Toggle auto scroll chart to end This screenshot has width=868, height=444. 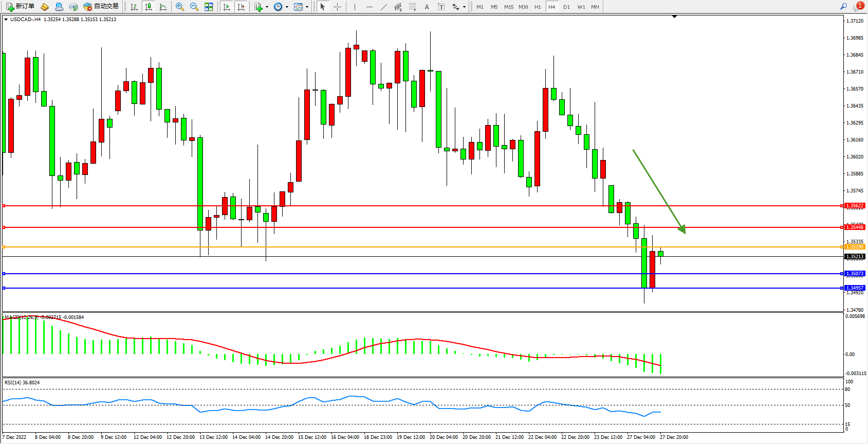[227, 7]
